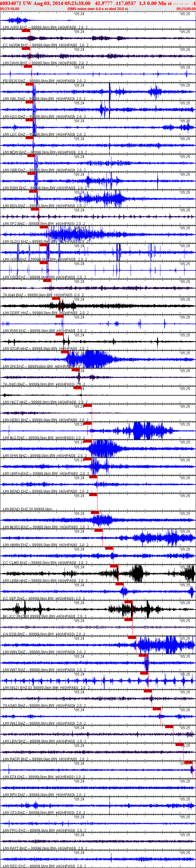Select the CN.EDB.BHZ station label

(x=14, y=634)
